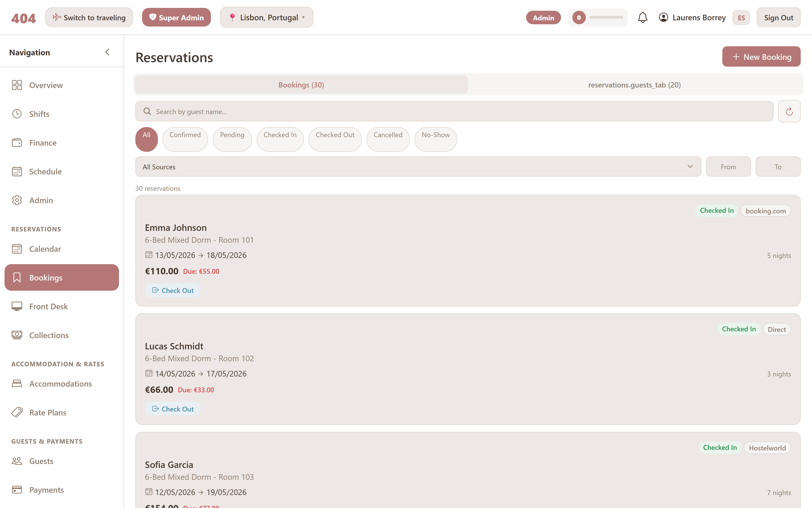812x508 pixels.
Task: Filter by No-Show status
Action: point(436,139)
